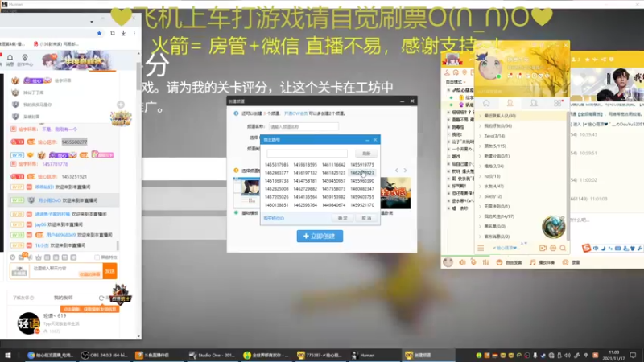Click the notification bell icon on Douyu page

[x=10, y=59]
